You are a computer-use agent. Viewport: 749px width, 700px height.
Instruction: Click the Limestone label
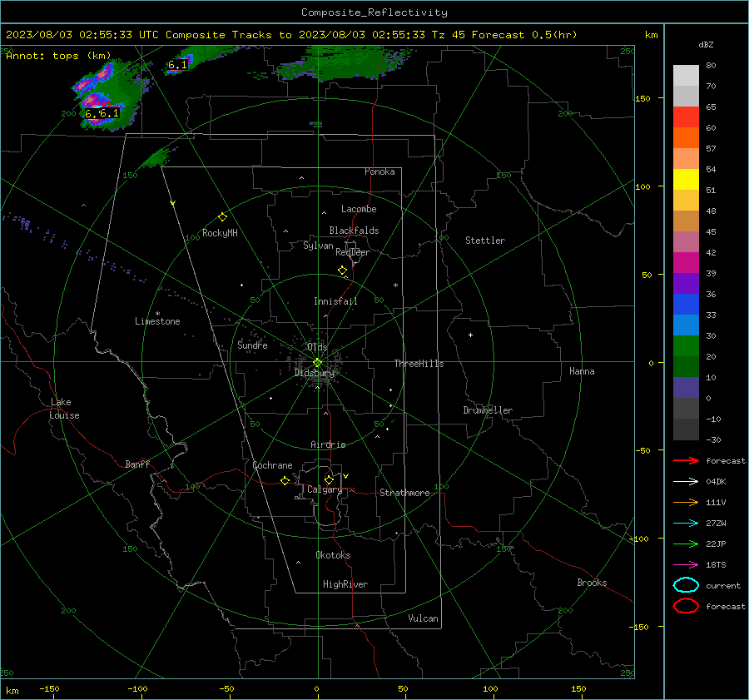157,321
